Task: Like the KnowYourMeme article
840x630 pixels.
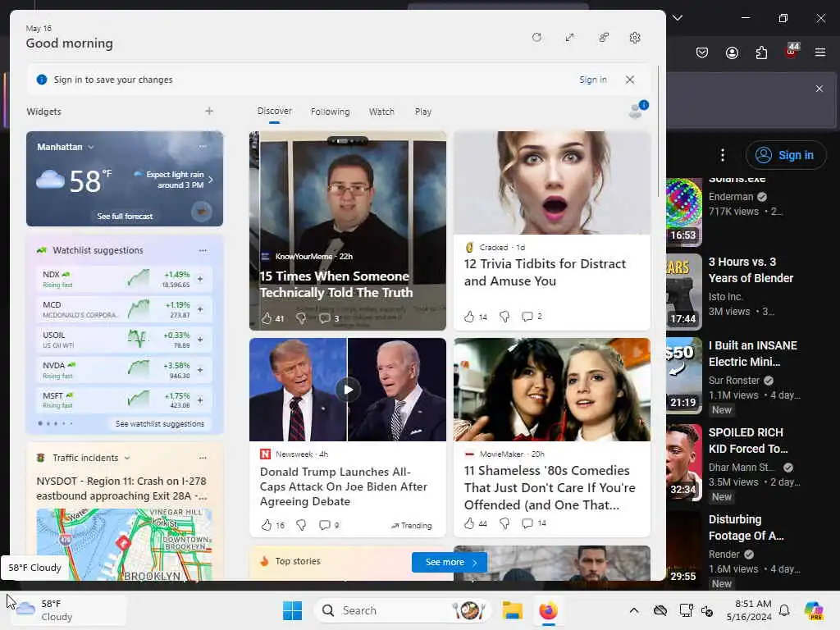Action: coord(267,318)
